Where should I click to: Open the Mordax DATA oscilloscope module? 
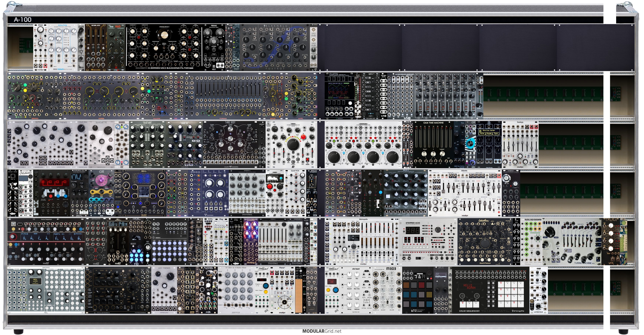339,96
